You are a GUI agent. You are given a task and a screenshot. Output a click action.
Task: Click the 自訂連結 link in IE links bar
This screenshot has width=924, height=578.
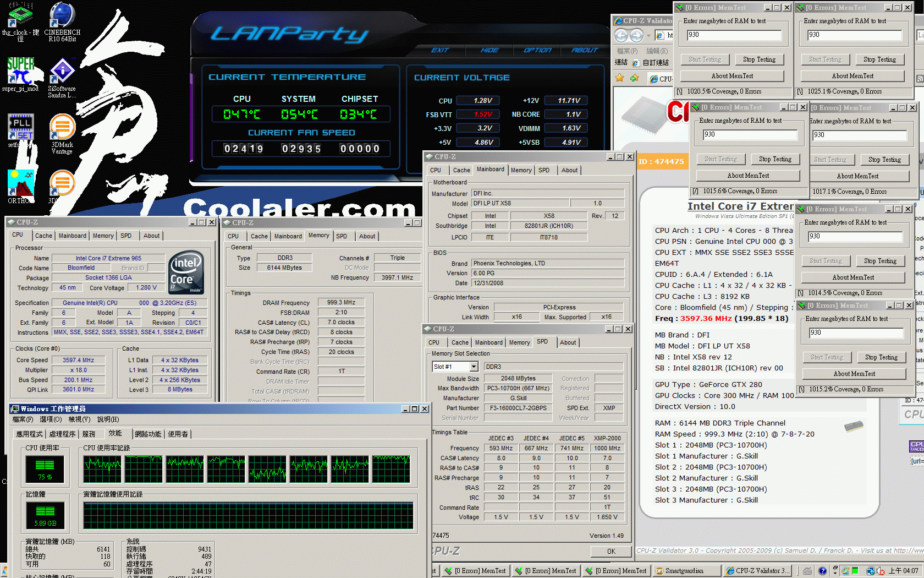pyautogui.click(x=651, y=63)
